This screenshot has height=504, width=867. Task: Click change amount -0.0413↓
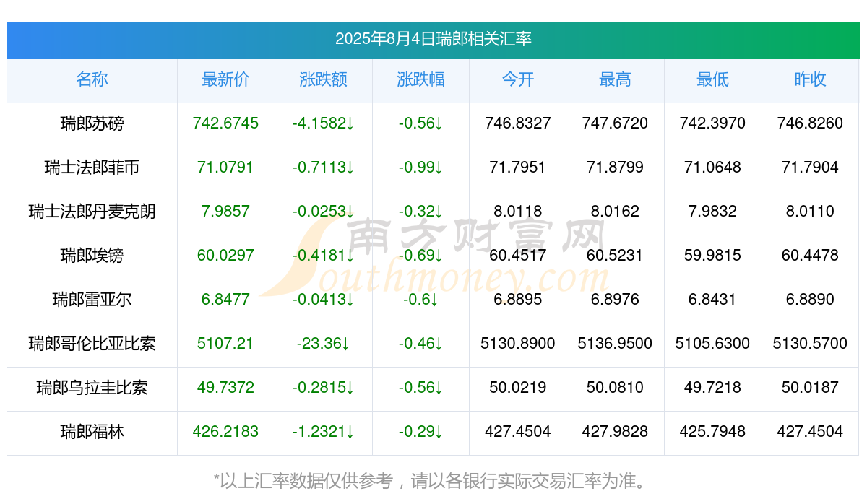pyautogui.click(x=323, y=299)
